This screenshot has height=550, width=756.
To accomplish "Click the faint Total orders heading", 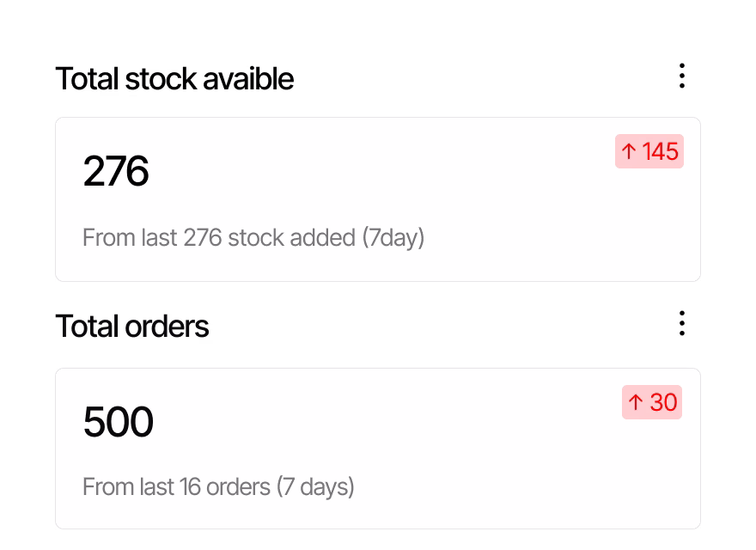I will (132, 327).
